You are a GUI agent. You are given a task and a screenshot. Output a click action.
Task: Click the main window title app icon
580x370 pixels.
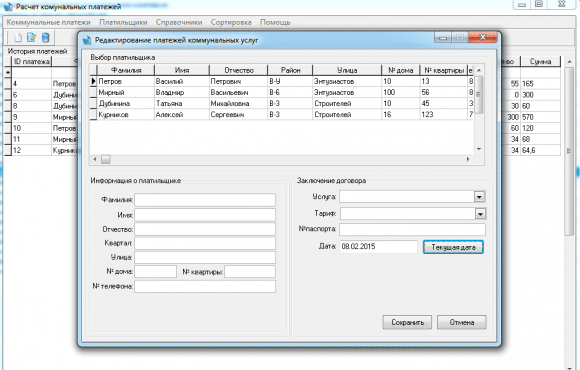[7, 6]
